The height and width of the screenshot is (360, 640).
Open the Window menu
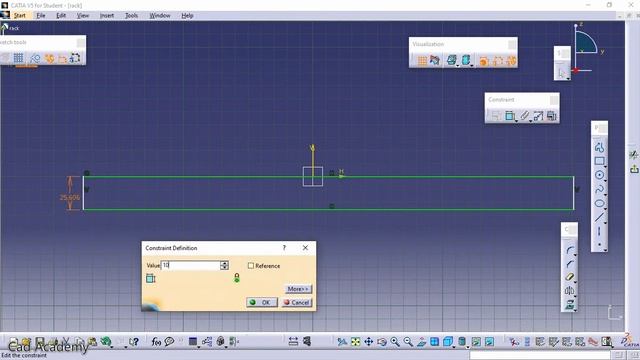point(160,16)
